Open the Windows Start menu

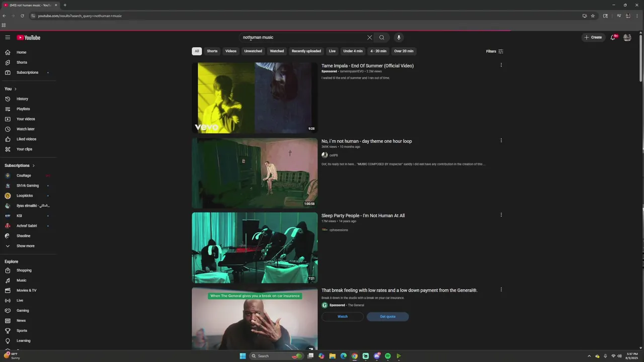[243, 356]
